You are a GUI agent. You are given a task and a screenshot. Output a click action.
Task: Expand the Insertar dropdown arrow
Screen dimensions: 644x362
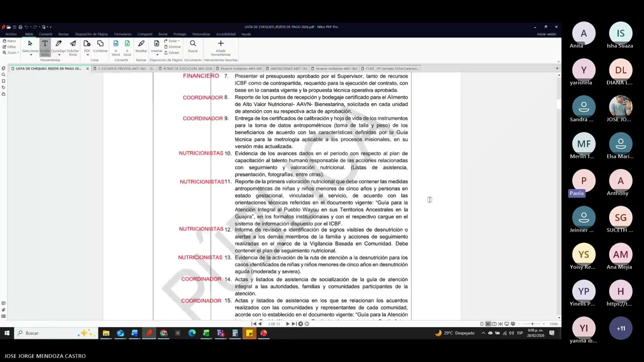(x=156, y=54)
